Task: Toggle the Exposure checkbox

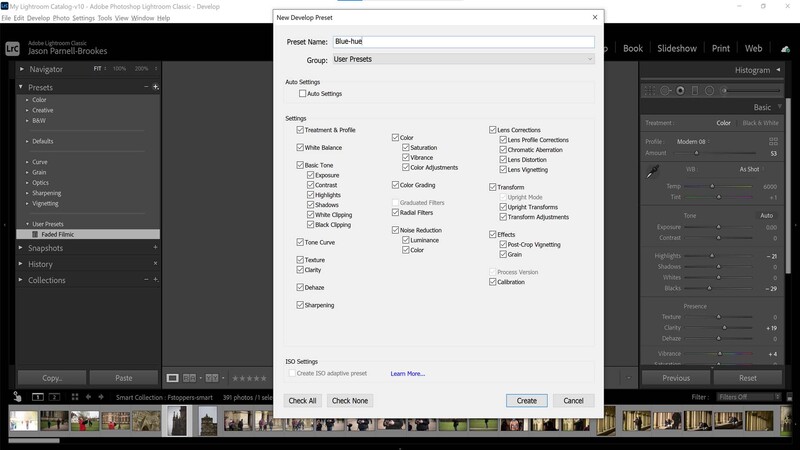Action: (x=310, y=175)
